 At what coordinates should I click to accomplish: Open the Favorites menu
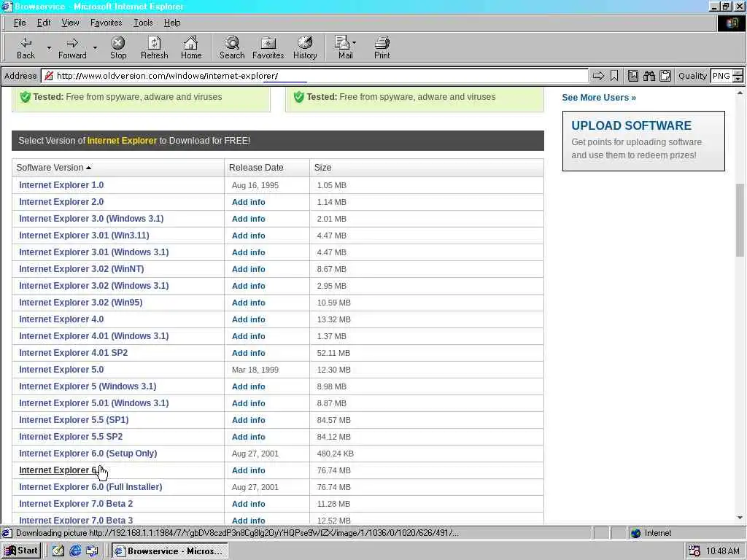point(107,23)
